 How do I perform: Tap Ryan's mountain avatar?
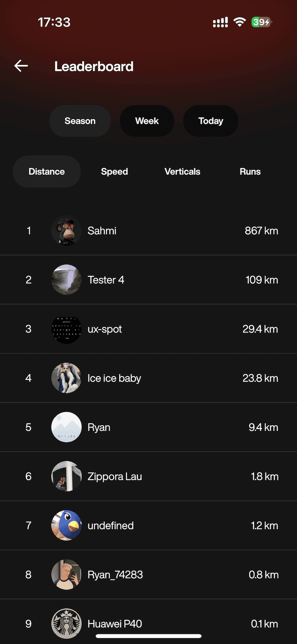pos(66,427)
